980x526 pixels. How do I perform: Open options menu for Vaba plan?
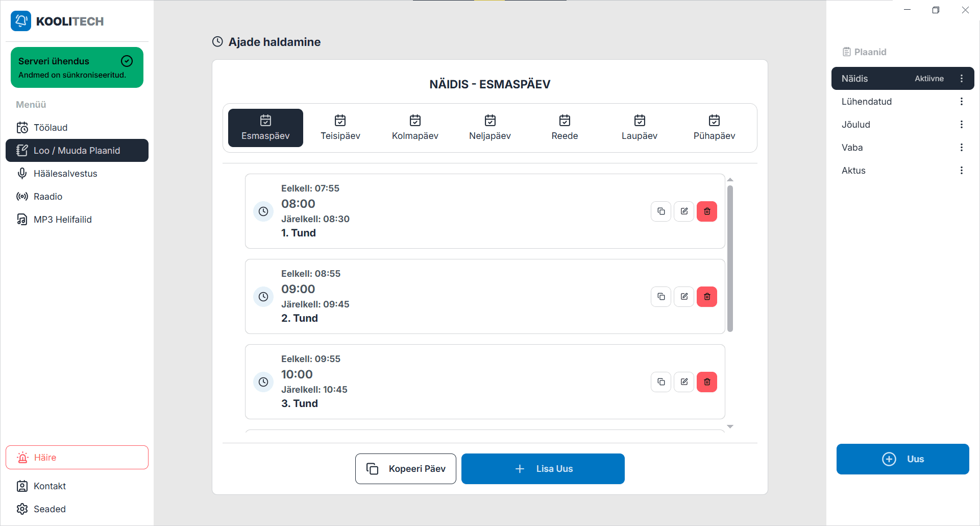click(962, 148)
